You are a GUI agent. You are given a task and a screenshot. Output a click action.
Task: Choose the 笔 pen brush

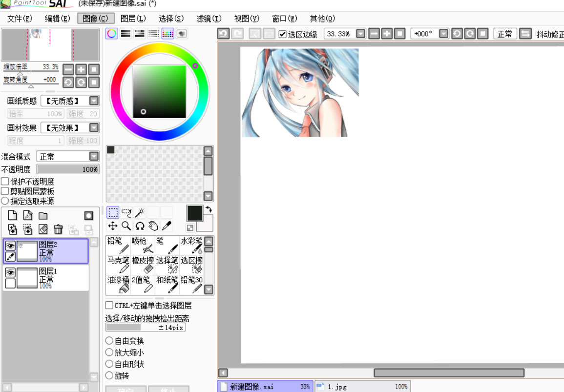point(167,245)
